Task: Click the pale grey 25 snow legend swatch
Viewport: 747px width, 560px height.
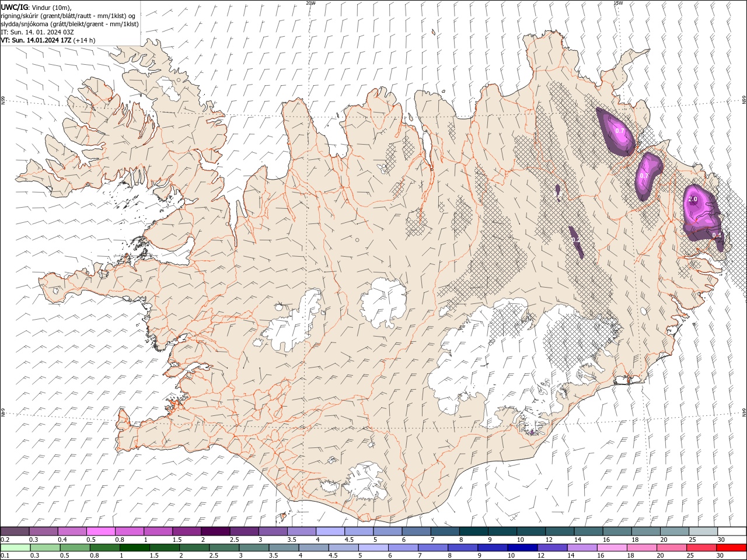Action: point(703,531)
